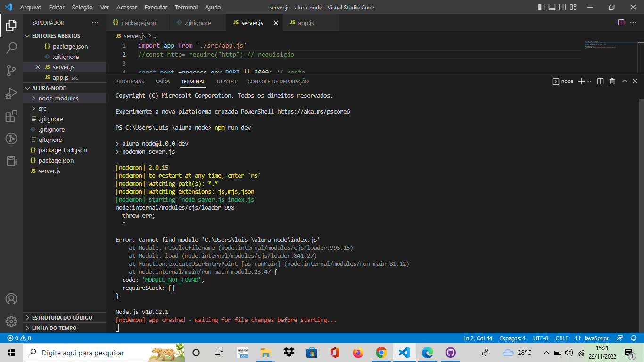Image resolution: width=644 pixels, height=362 pixels.
Task: Open terminal launch profile dropdown arrow
Action: (x=589, y=82)
